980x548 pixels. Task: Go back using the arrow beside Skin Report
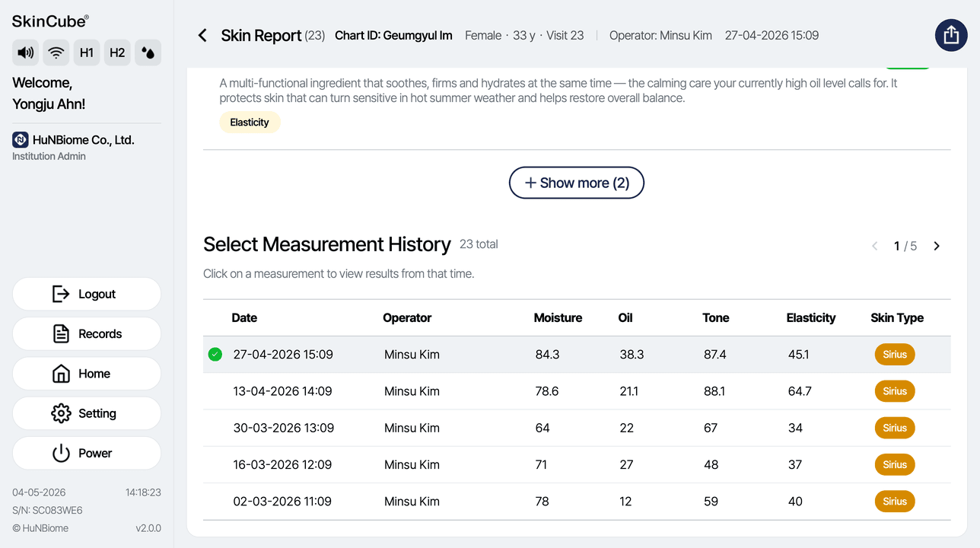click(x=202, y=35)
